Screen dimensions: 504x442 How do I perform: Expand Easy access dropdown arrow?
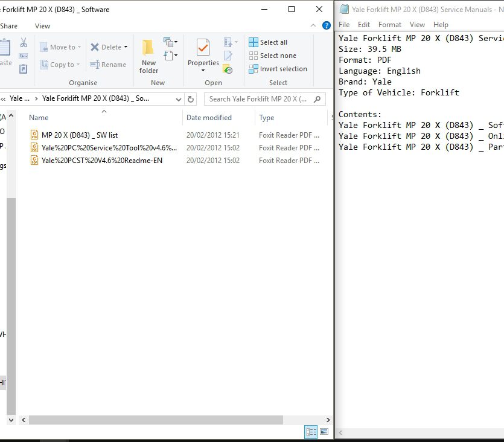[x=176, y=56]
